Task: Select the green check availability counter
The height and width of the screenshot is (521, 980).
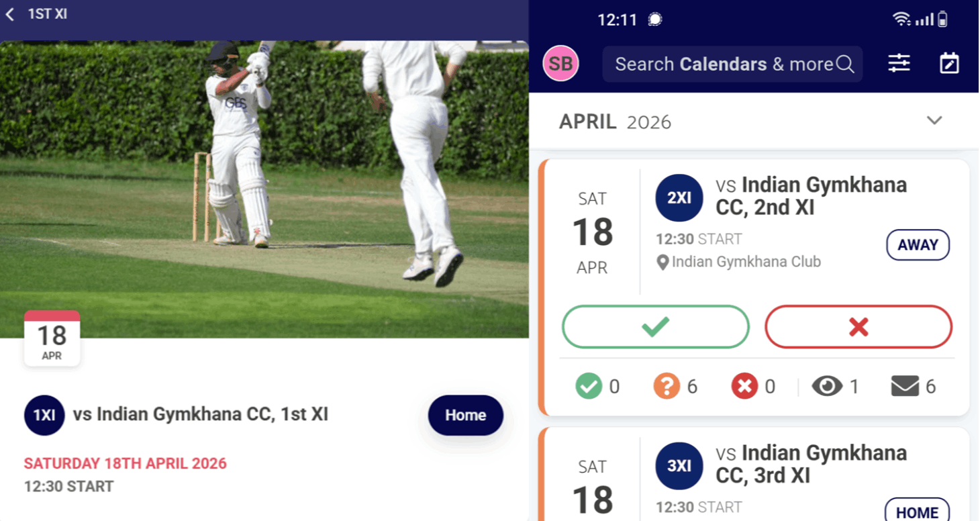Action: (589, 386)
